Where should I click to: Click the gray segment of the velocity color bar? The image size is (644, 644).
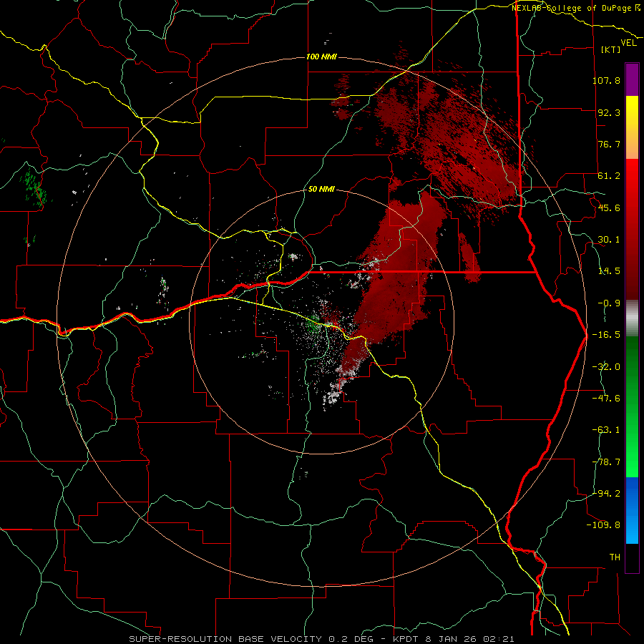pos(632,318)
